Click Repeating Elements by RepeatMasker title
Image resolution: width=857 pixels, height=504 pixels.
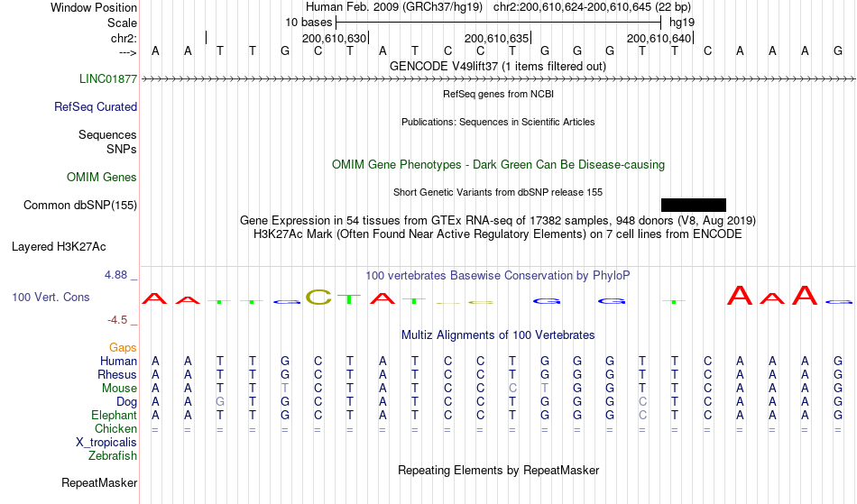499,471
